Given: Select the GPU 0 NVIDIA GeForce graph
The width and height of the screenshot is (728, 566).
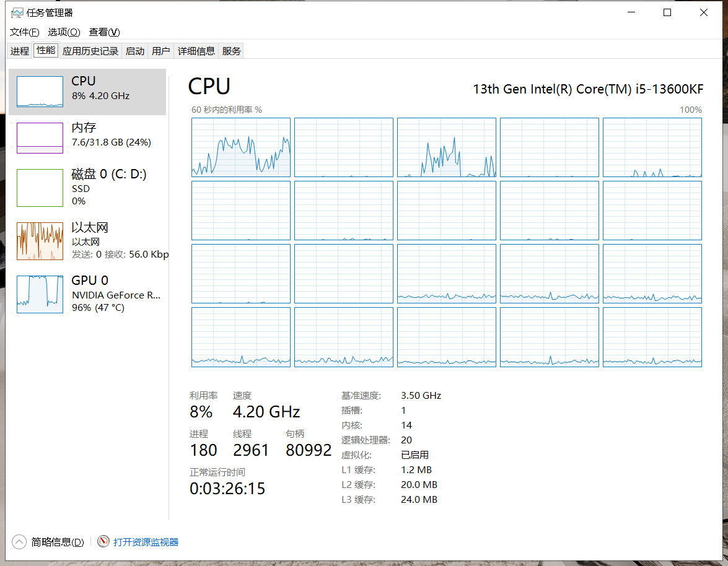Looking at the screenshot, I should [40, 294].
